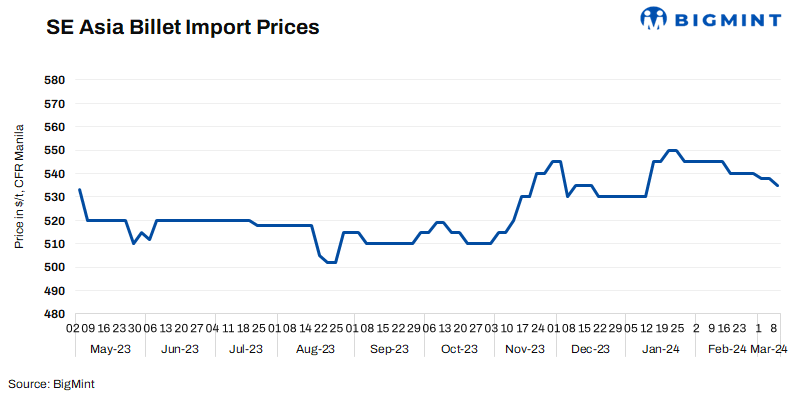Select the Jun-23 month label
Screen dimensions: 799x401
178,349
